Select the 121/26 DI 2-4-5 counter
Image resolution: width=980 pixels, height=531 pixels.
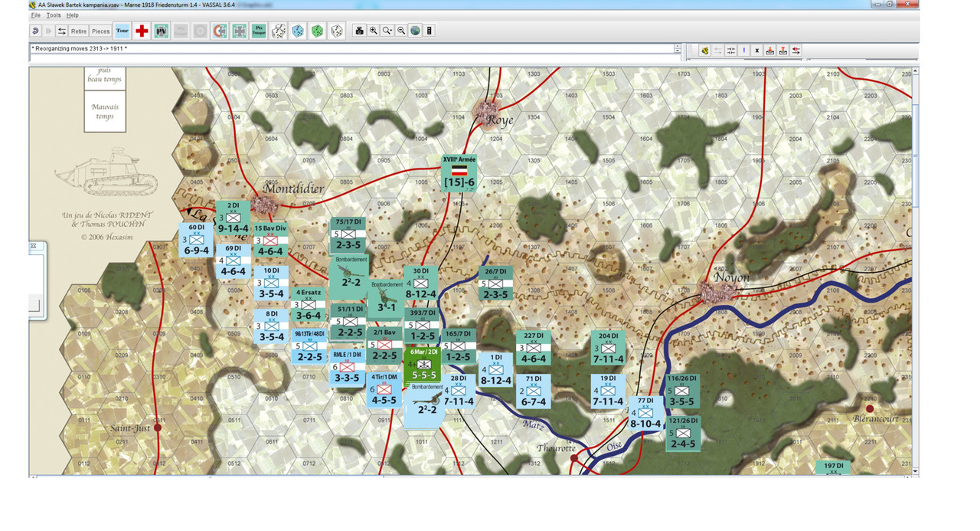[x=683, y=433]
